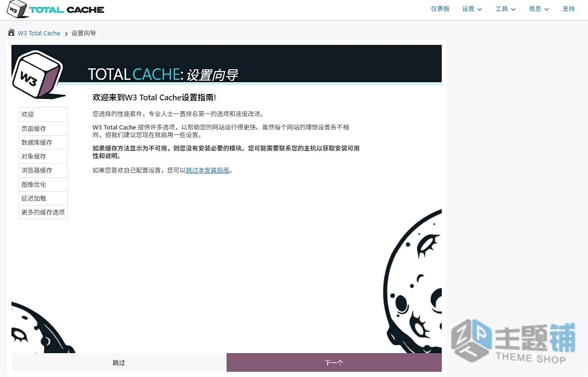Click the home icon in breadcrumb
Viewport: 588px width, 377px height.
point(11,32)
